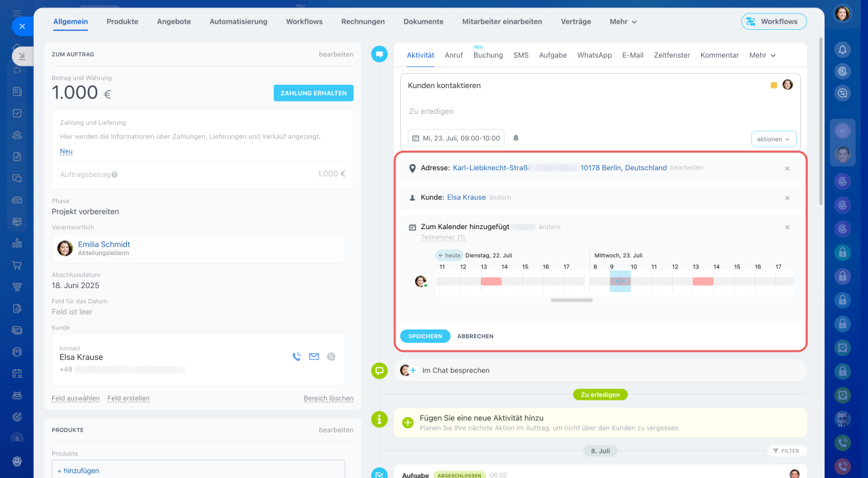The height and width of the screenshot is (478, 868).
Task: Select the Zeitfenster activity tab
Action: 672,55
